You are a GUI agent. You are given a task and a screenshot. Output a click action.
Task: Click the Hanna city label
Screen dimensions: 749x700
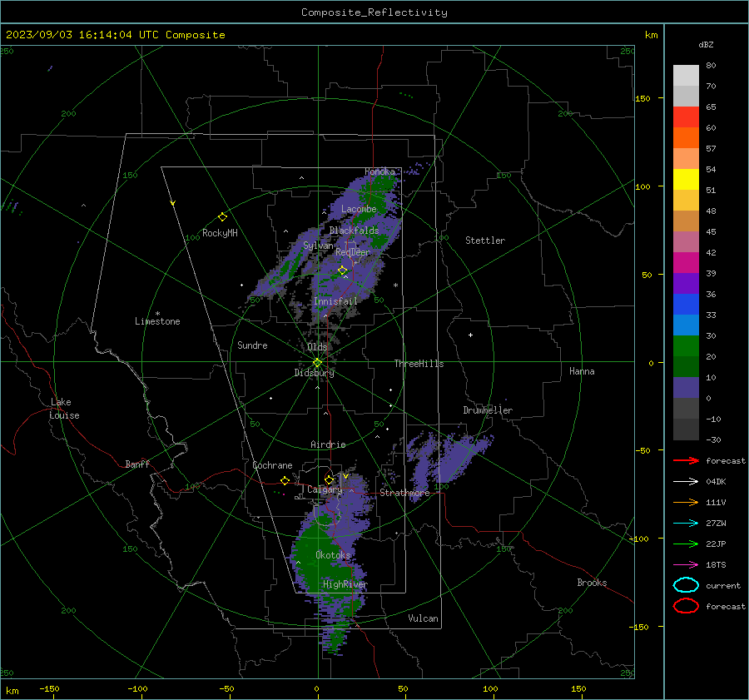582,371
